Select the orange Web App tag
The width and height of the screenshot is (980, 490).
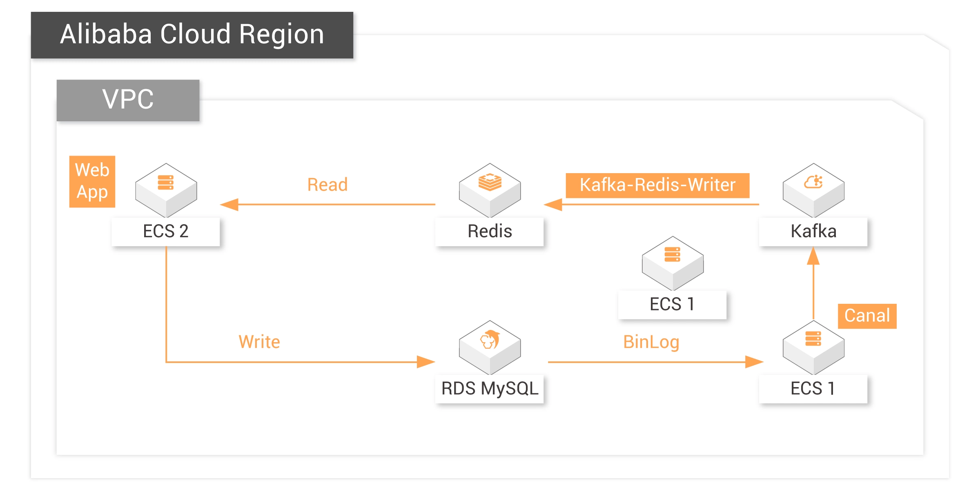pos(92,181)
